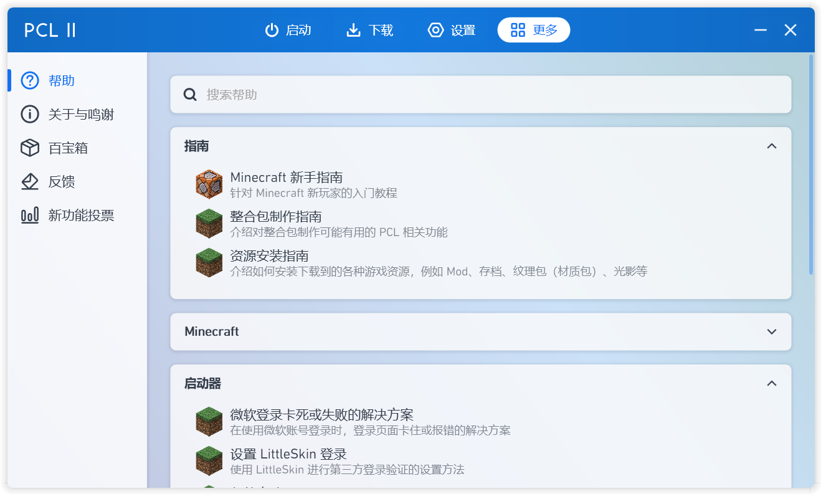Open the 启动 tab with power icon
Image resolution: width=831 pixels, height=504 pixels.
(x=288, y=30)
